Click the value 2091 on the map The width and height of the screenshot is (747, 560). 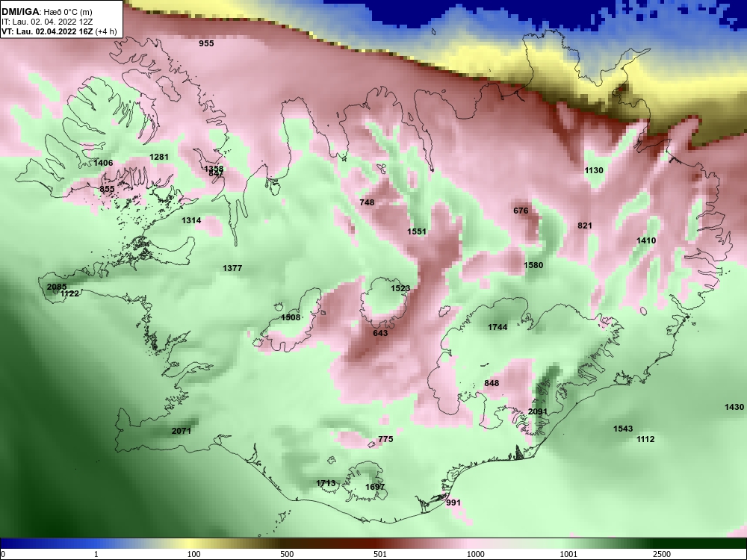click(538, 412)
